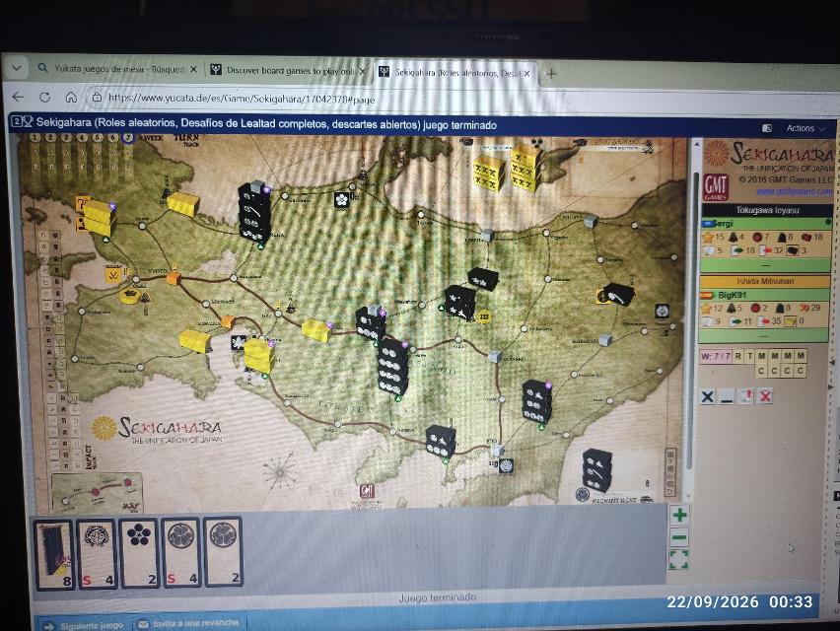Click Invita a una revancha button

point(189,623)
